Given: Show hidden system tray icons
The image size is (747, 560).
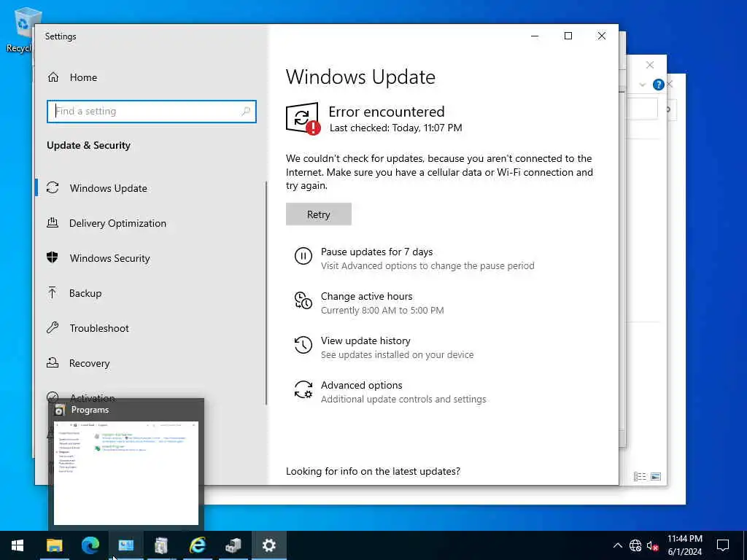Looking at the screenshot, I should [617, 545].
